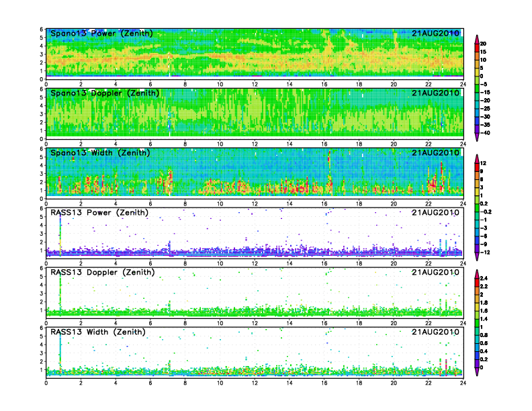Click the '2.4' label on the bottom colorbar
532x411 pixels.
484,279
